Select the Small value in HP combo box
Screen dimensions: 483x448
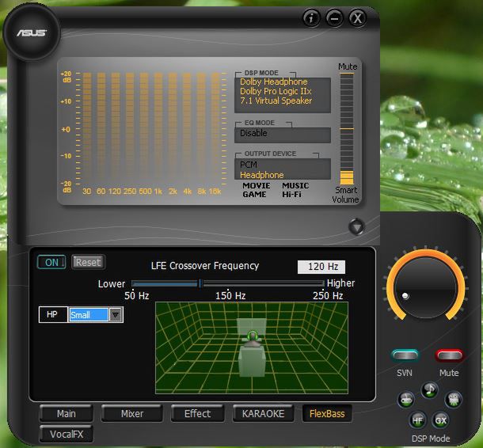pos(89,315)
